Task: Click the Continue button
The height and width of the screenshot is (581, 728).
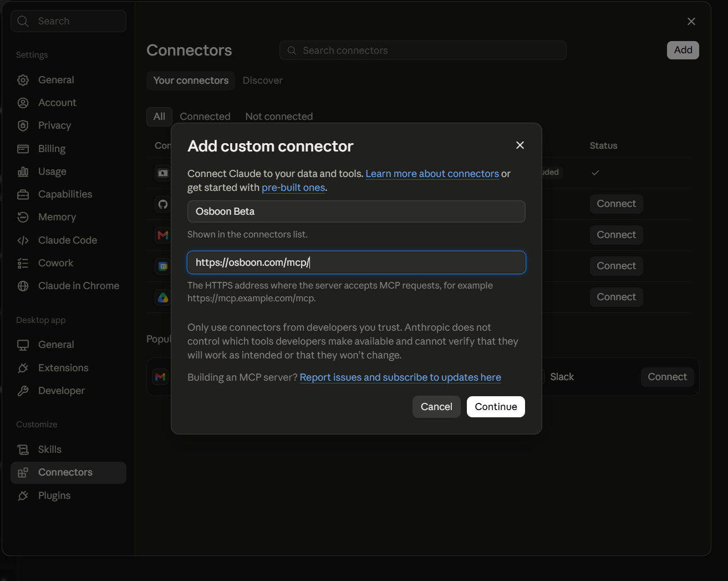Action: tap(496, 407)
